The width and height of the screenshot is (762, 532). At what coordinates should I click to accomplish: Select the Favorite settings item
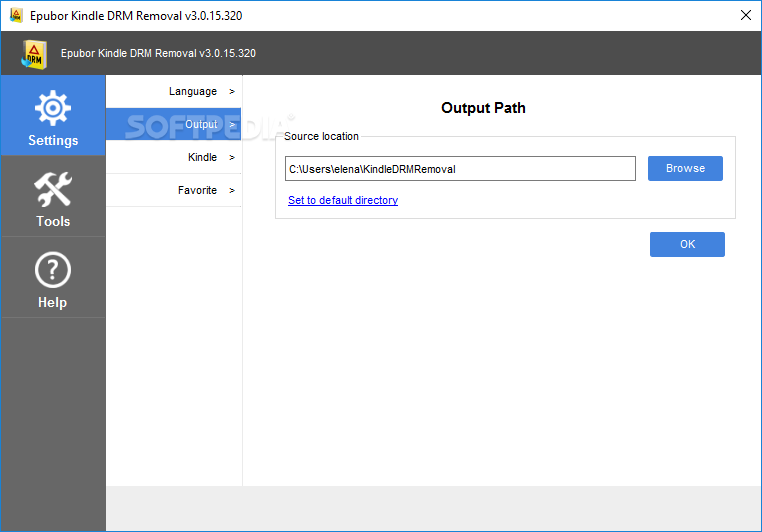point(174,190)
